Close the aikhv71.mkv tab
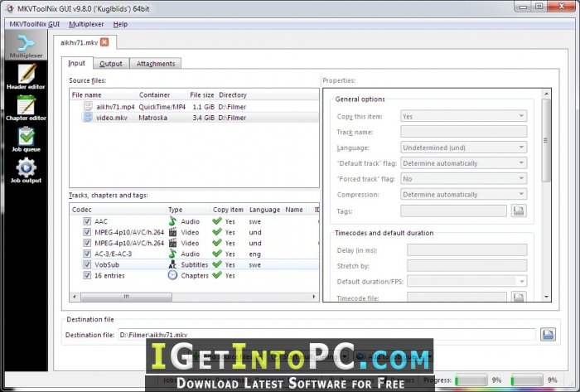580x392 pixels. tap(104, 41)
